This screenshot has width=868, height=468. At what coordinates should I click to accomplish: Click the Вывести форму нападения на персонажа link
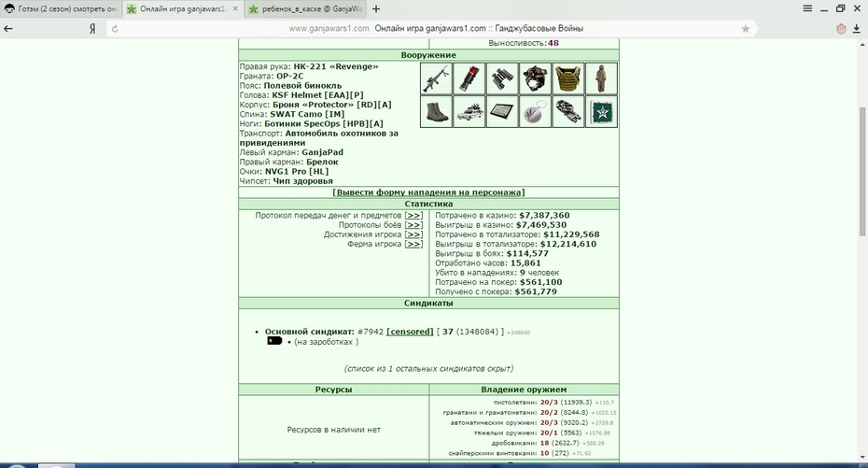428,192
